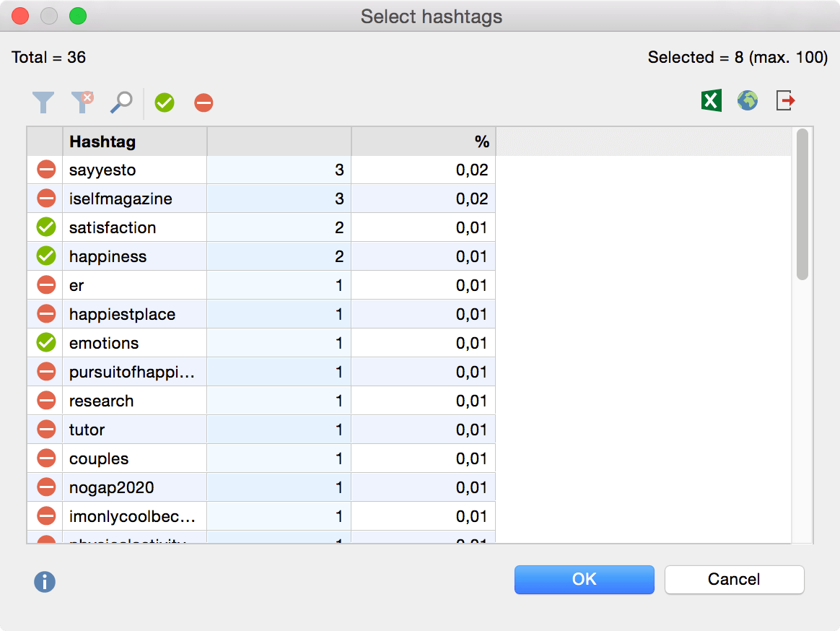Deselect the emotions hashtag
This screenshot has width=840, height=631.
pyautogui.click(x=46, y=343)
